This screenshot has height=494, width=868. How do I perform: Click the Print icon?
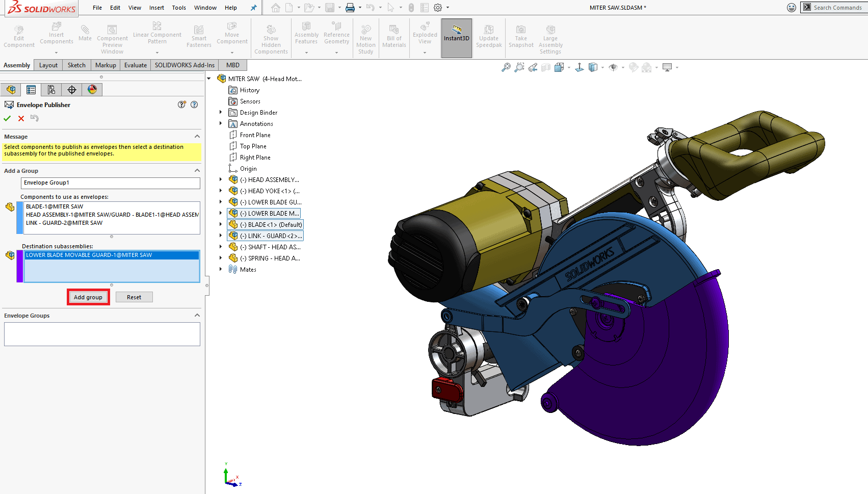coord(350,8)
